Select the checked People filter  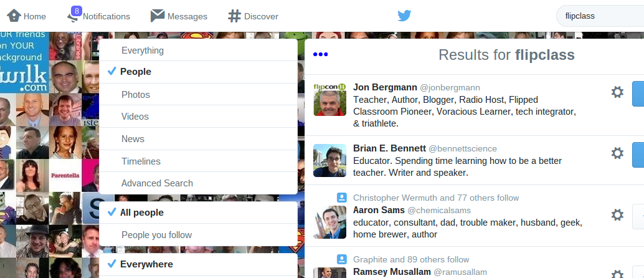pyautogui.click(x=199, y=72)
